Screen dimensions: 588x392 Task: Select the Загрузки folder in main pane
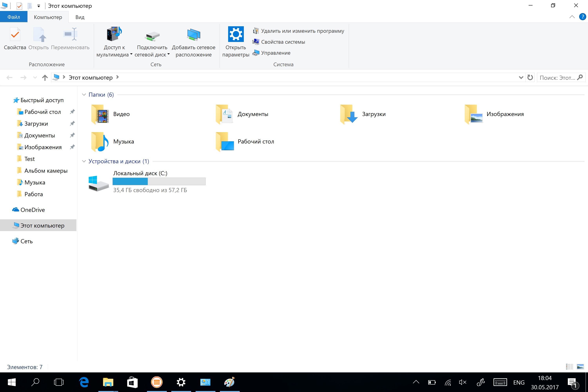[x=363, y=114]
